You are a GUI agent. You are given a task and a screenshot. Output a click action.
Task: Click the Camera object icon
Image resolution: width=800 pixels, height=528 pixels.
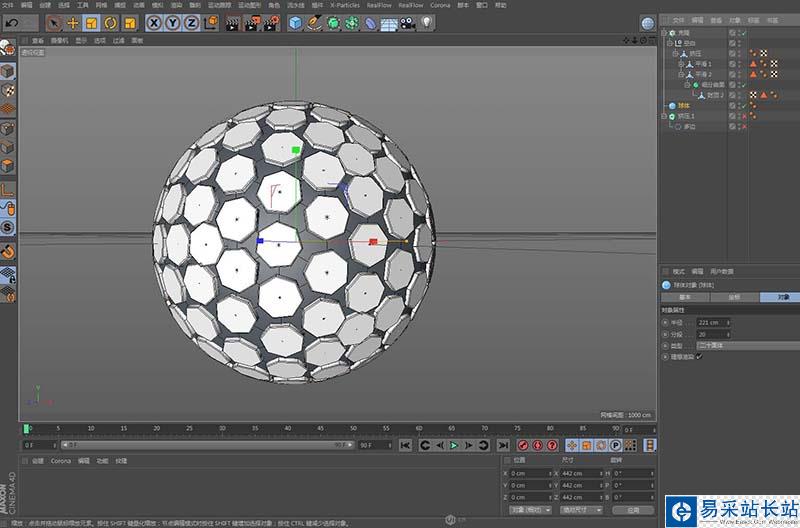point(408,22)
